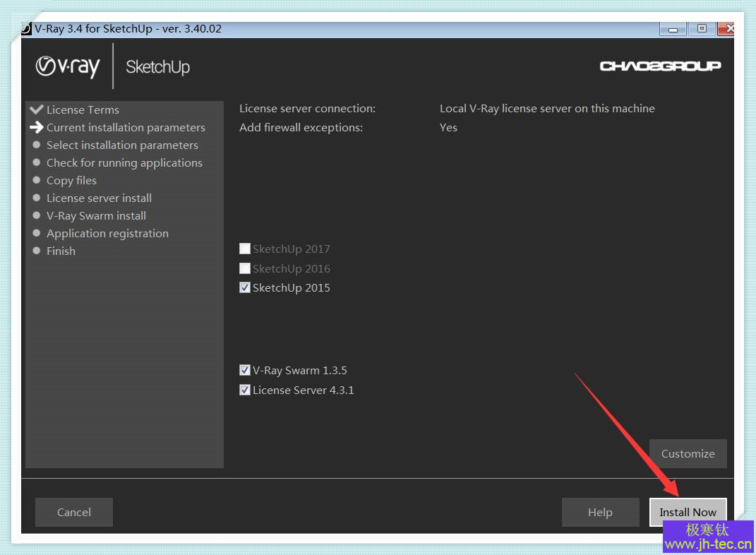Viewport: 756px width, 555px height.
Task: Maximize the installer window
Action: [x=702, y=28]
